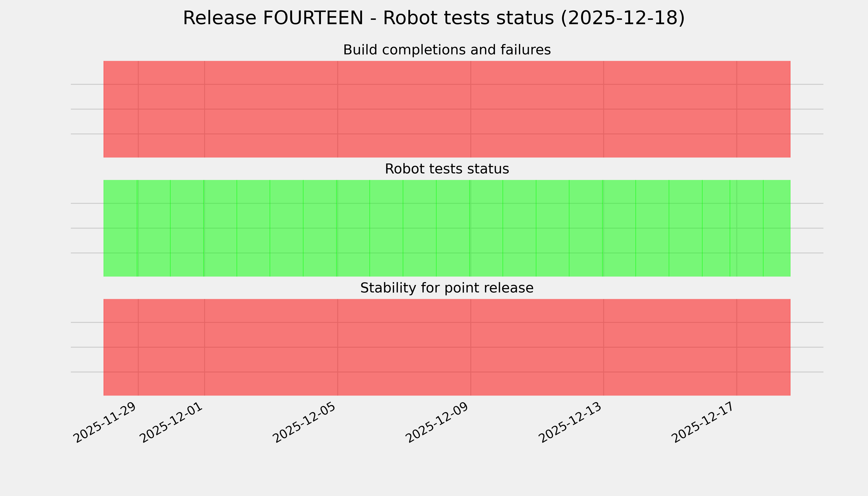
Task: Click the main title Release FOURTEEN heading
Action: [434, 18]
